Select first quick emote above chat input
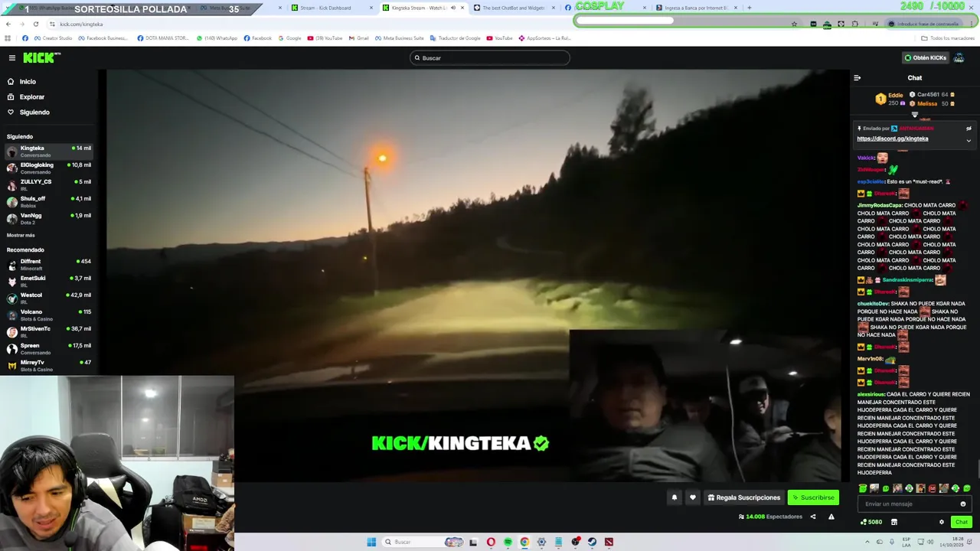980x551 pixels. pyautogui.click(x=863, y=488)
